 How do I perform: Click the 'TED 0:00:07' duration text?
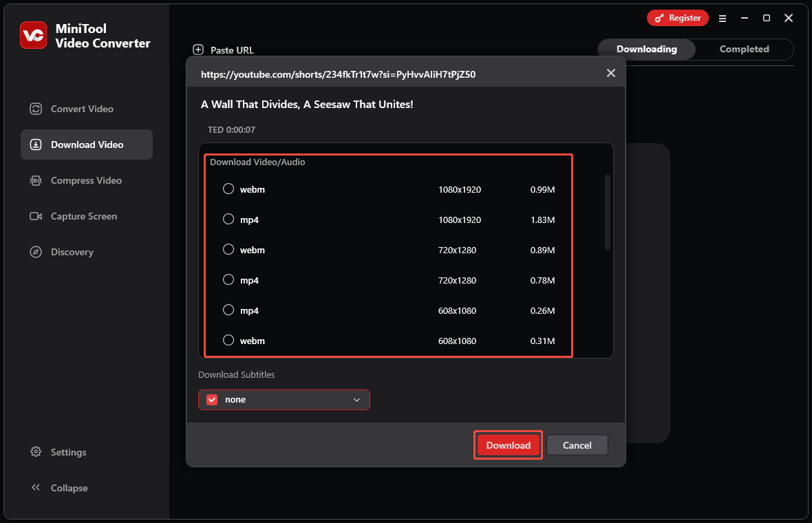[x=231, y=129]
